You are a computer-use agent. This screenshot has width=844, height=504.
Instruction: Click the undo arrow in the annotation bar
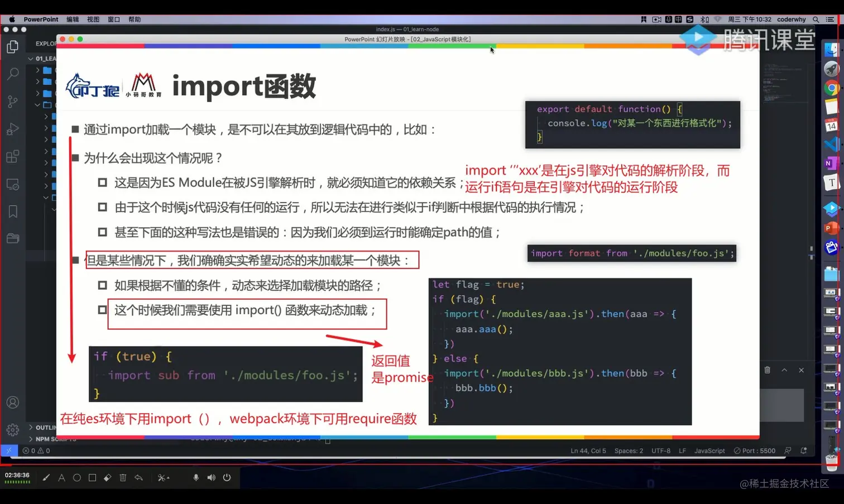(x=138, y=478)
